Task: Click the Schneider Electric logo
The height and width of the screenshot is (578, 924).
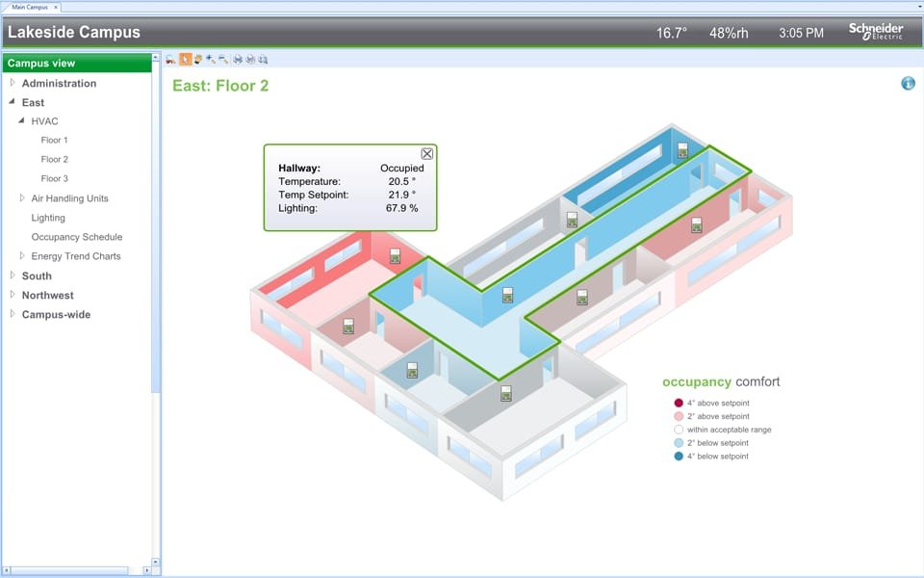Action: pyautogui.click(x=875, y=31)
